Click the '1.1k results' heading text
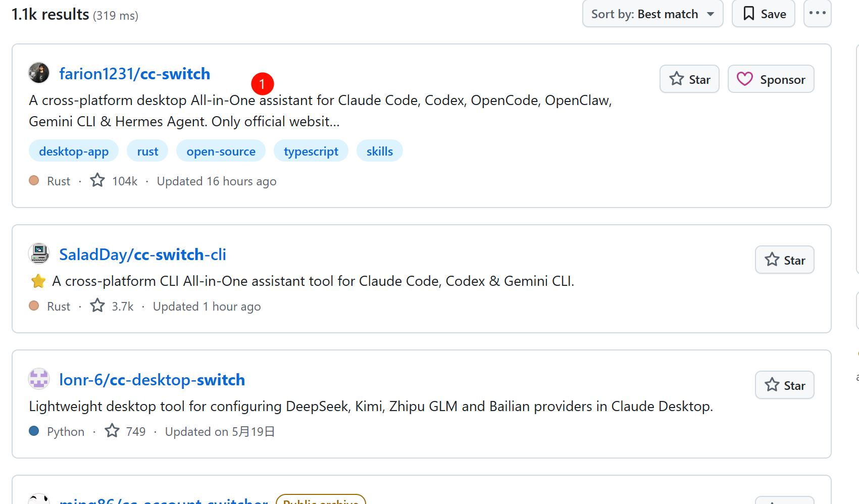This screenshot has height=504, width=859. 50,14
